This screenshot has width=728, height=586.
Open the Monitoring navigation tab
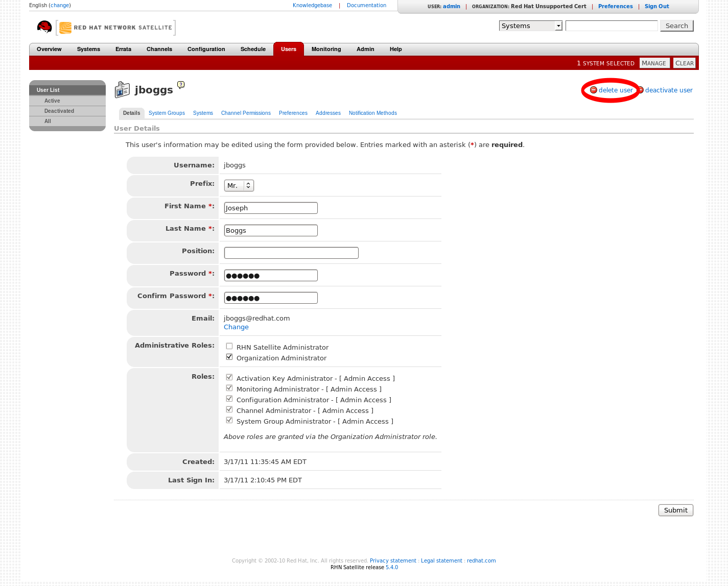coord(326,49)
